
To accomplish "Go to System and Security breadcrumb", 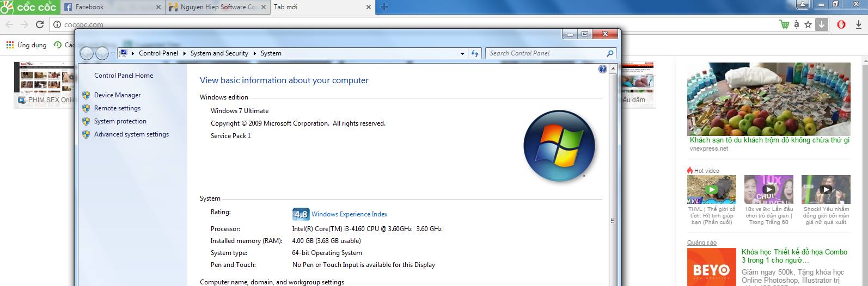I will [219, 53].
